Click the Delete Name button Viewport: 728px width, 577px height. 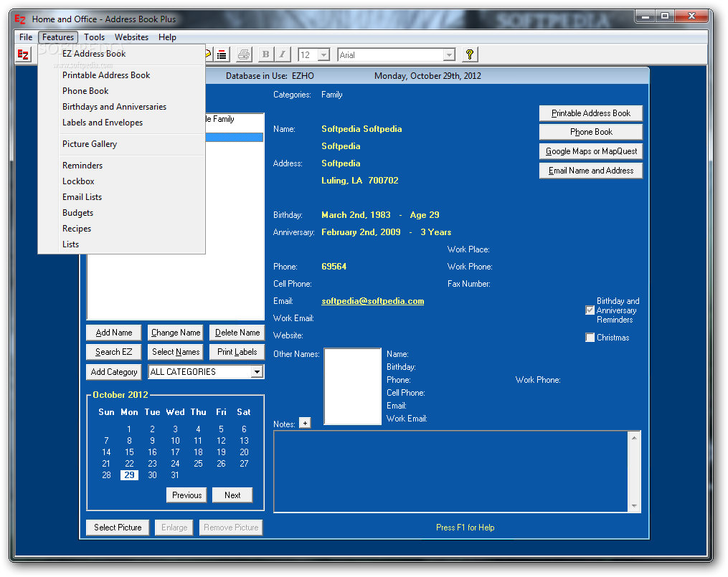point(237,333)
